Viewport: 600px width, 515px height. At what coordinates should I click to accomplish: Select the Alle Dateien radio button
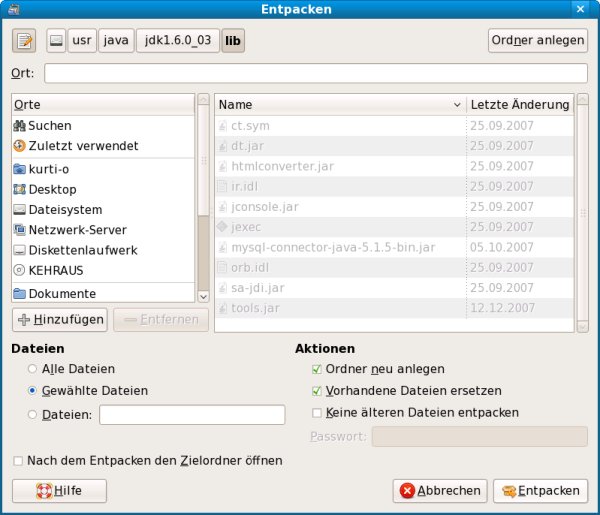pyautogui.click(x=34, y=369)
